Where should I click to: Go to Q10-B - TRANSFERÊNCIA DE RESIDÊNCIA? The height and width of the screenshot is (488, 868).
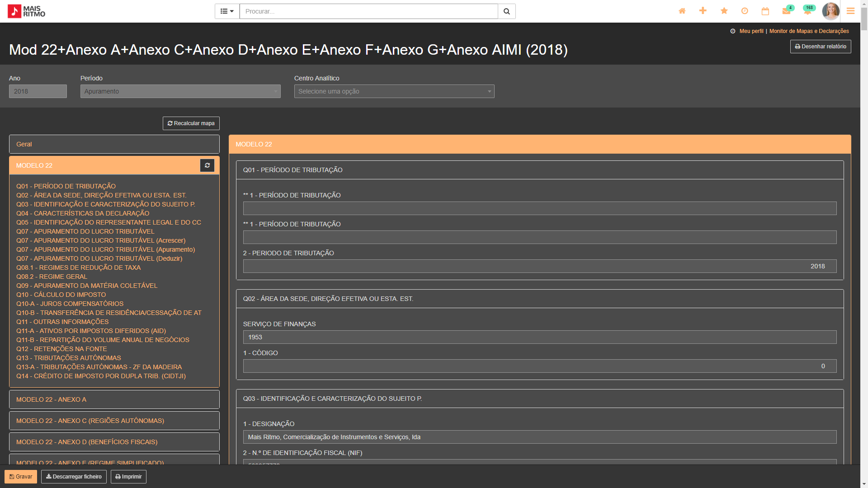point(109,313)
